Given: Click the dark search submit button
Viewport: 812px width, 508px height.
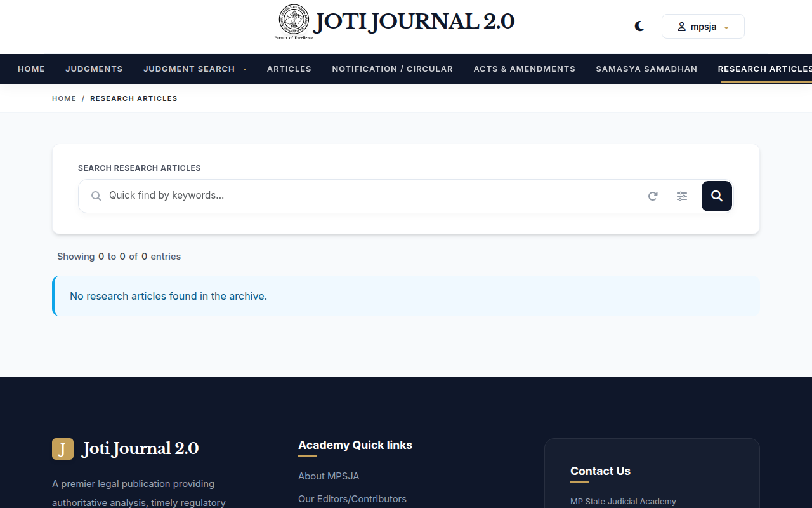Looking at the screenshot, I should tap(717, 196).
